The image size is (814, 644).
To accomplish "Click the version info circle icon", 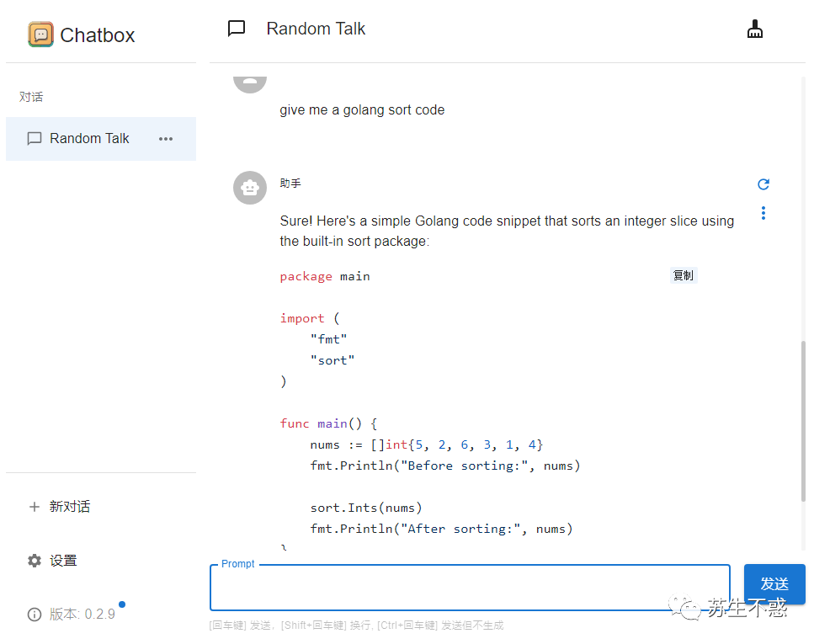I will [35, 615].
